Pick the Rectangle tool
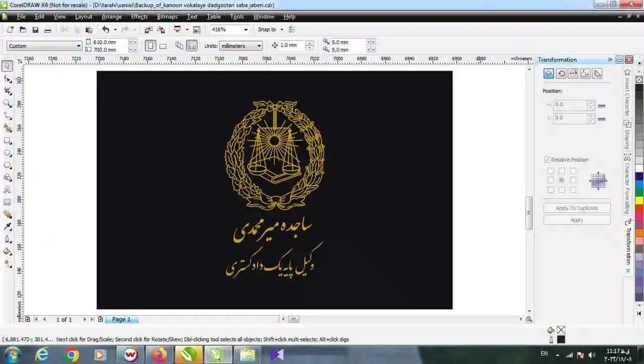This screenshot has width=644, height=364. (x=7, y=140)
